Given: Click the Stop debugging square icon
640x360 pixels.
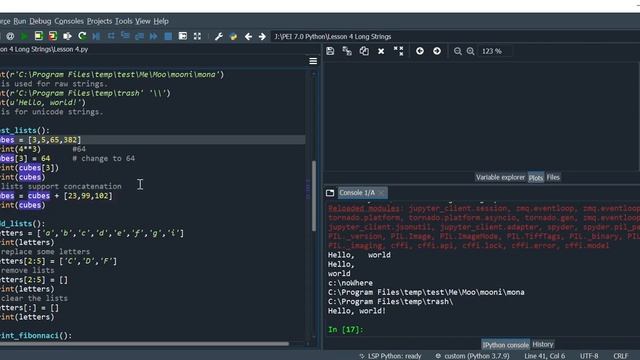Looking at the screenshot, I should pos(168,36).
